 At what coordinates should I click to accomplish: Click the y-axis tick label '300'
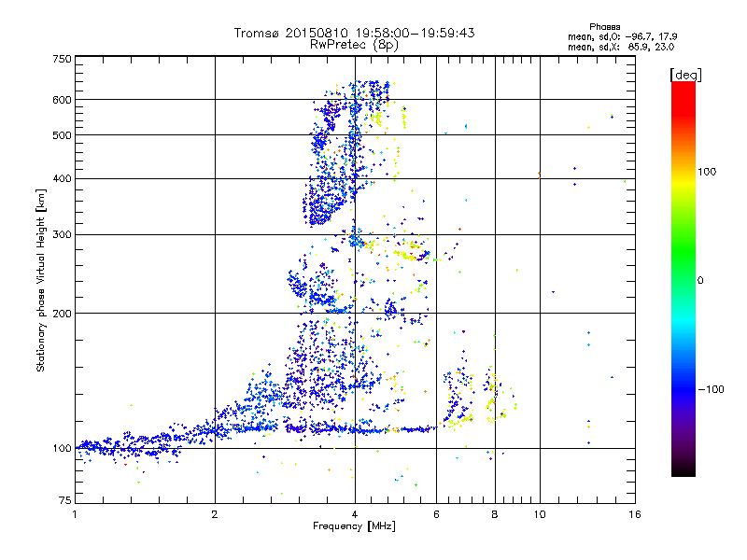(62, 234)
